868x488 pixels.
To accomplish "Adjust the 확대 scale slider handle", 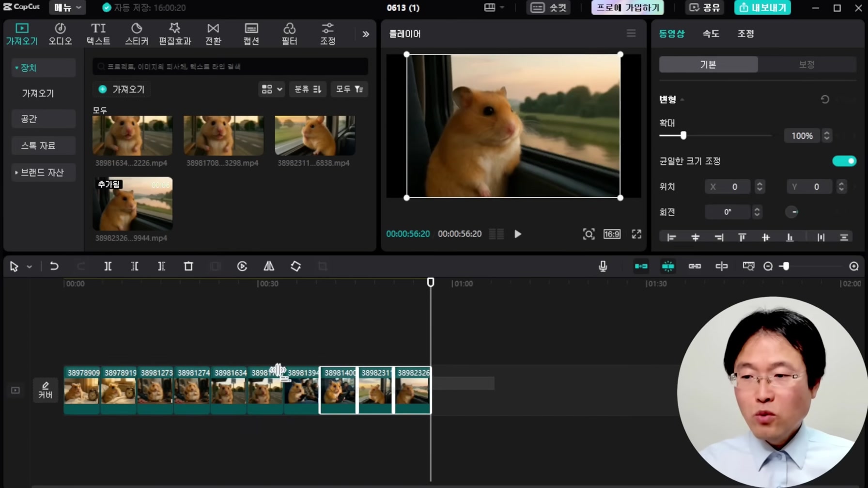I will [x=683, y=136].
